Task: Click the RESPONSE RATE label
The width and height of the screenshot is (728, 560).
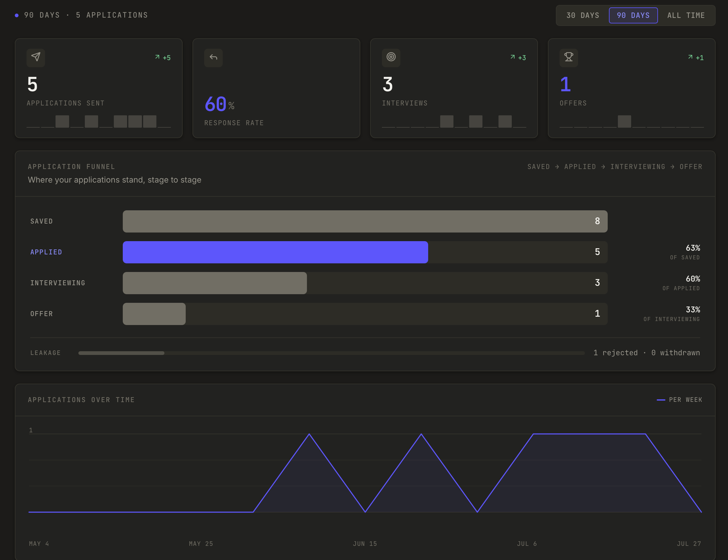Action: tap(234, 123)
